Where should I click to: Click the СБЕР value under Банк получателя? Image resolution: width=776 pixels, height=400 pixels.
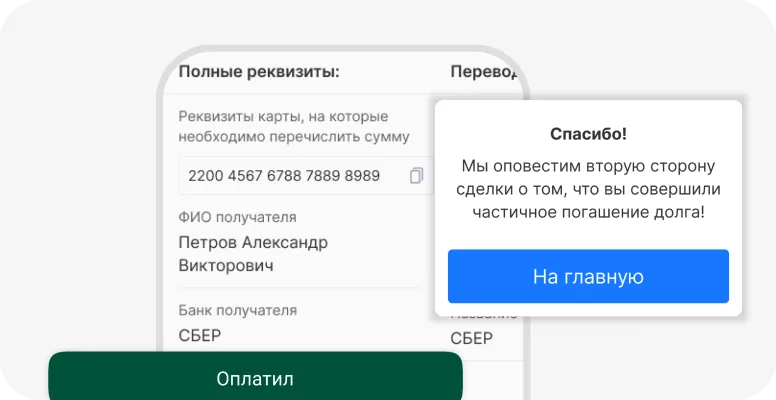[200, 336]
